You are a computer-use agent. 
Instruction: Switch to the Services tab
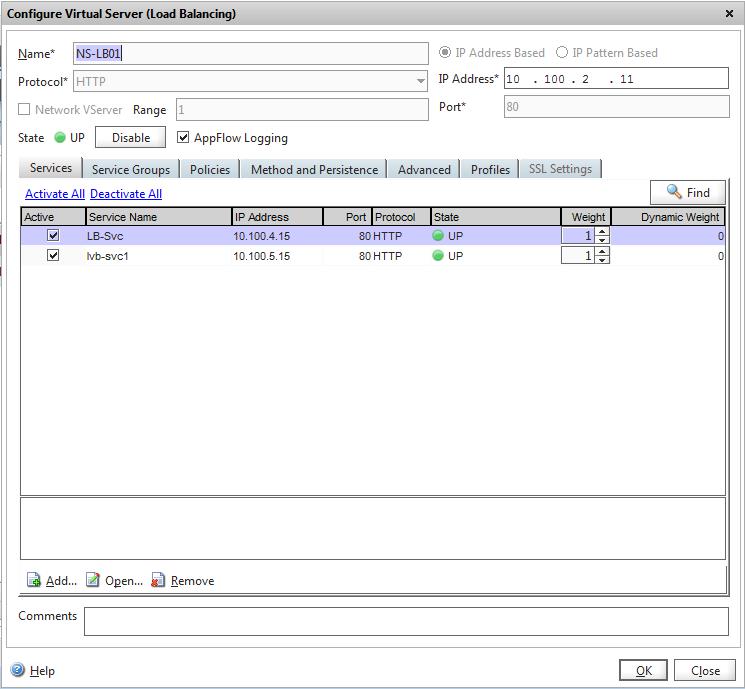pos(50,168)
